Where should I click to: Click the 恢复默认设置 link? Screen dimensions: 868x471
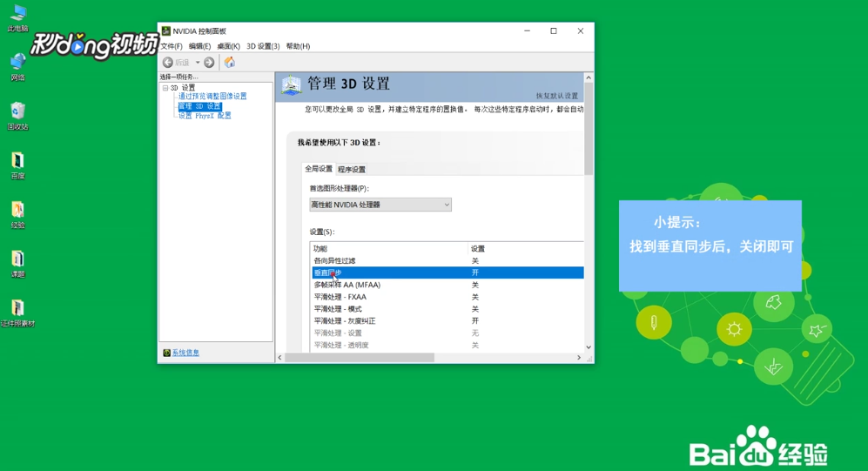tap(557, 96)
